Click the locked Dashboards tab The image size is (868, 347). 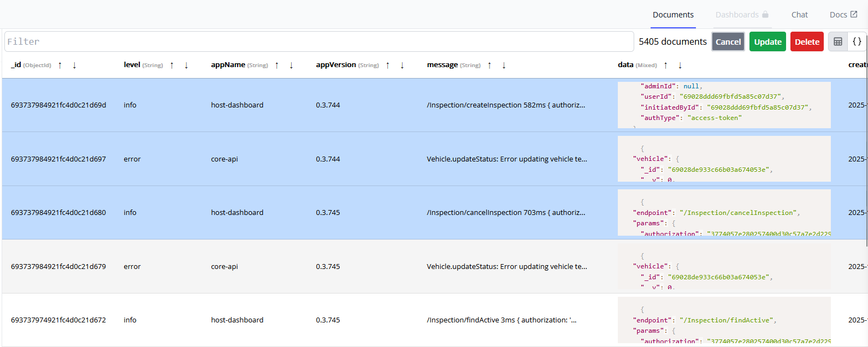tap(742, 15)
